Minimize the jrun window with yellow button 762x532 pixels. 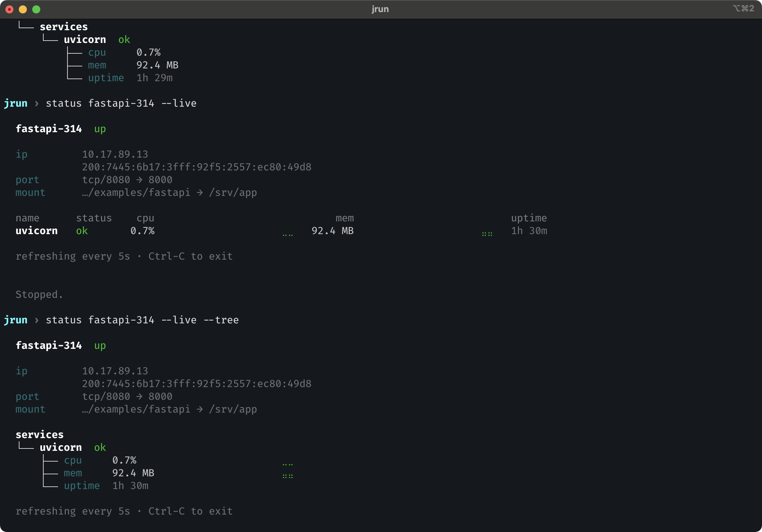[x=23, y=9]
